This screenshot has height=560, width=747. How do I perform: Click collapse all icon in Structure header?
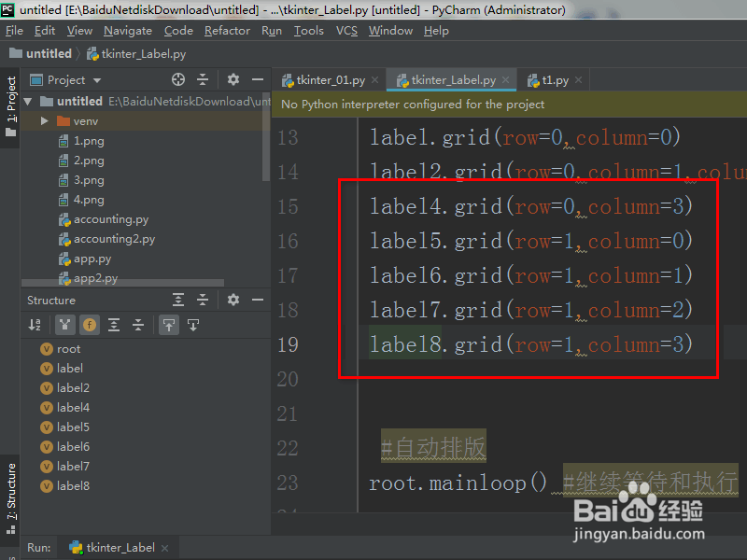coord(203,300)
